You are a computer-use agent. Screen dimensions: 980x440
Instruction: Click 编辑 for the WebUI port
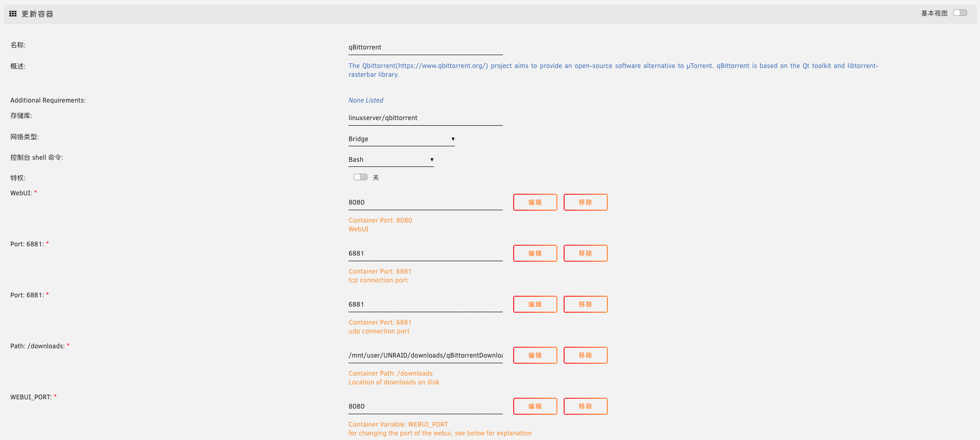535,202
